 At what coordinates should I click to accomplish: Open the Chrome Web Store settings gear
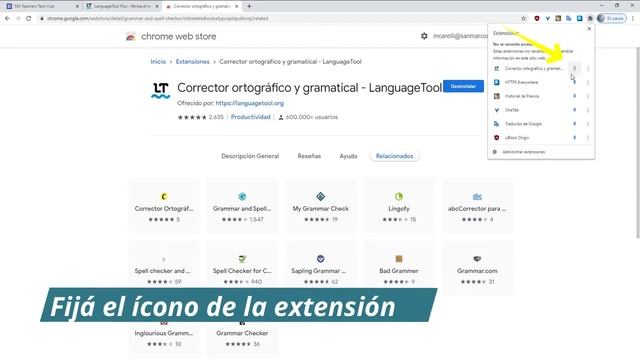click(424, 36)
